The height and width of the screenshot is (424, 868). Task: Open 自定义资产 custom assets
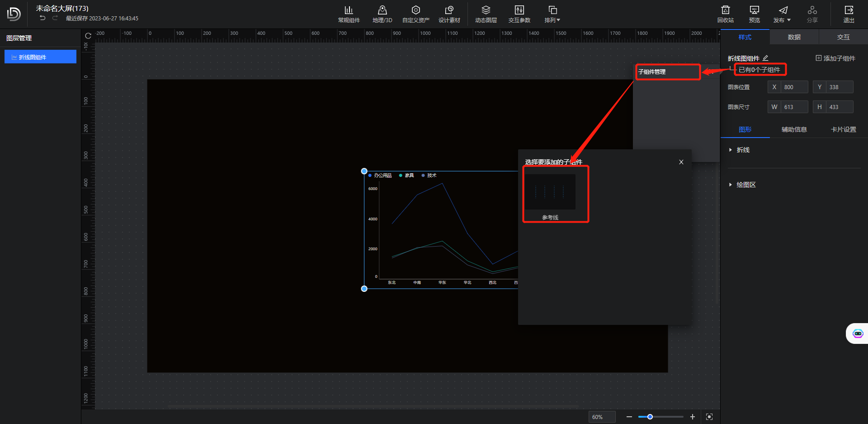tap(415, 14)
